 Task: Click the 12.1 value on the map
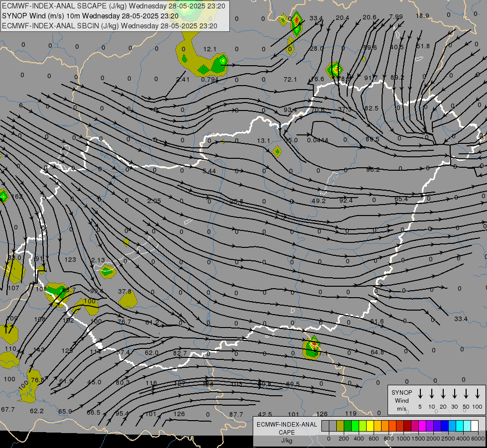pos(209,49)
